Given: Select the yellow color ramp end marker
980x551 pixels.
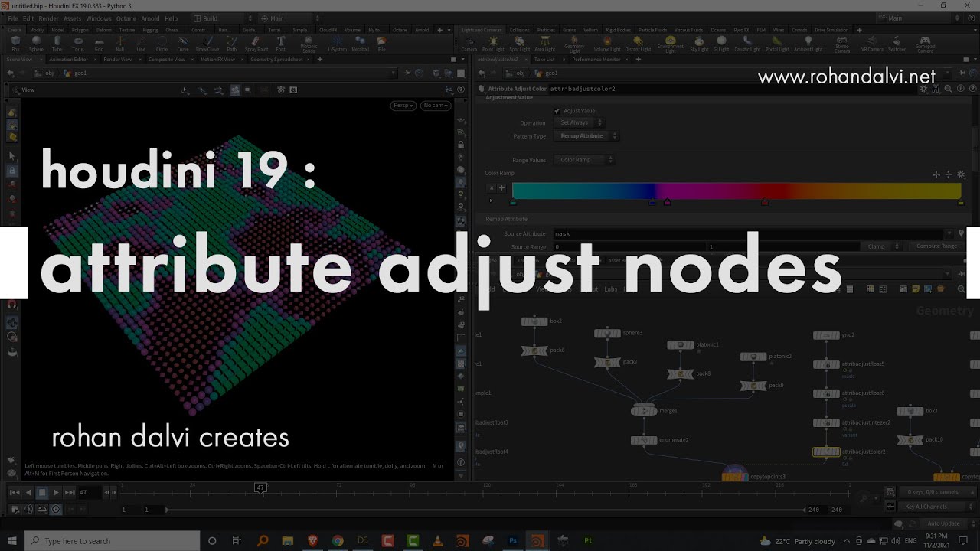Looking at the screenshot, I should point(961,203).
